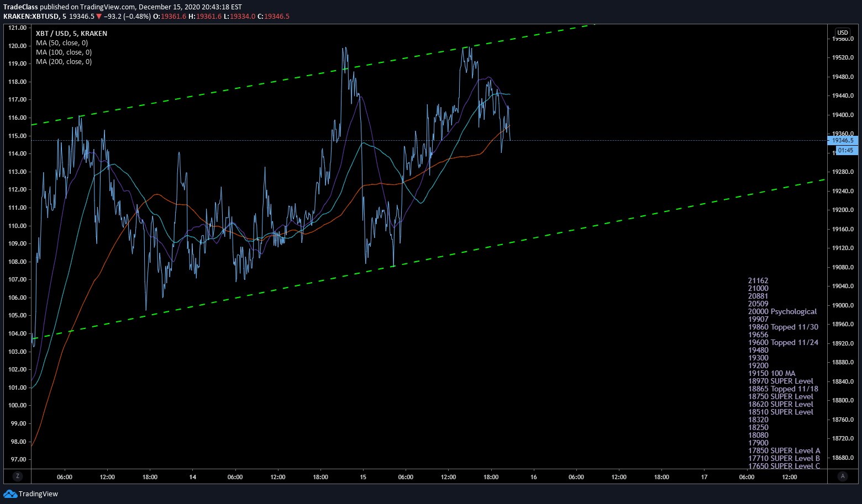Click the 20000 Psychological level note
Screen dimensions: 862x504
(782, 311)
